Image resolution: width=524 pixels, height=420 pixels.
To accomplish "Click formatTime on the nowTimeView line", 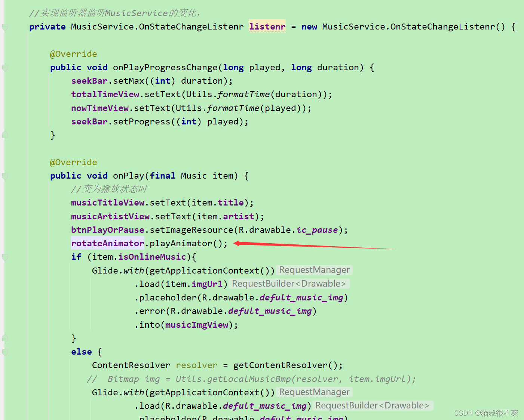I will click(233, 108).
